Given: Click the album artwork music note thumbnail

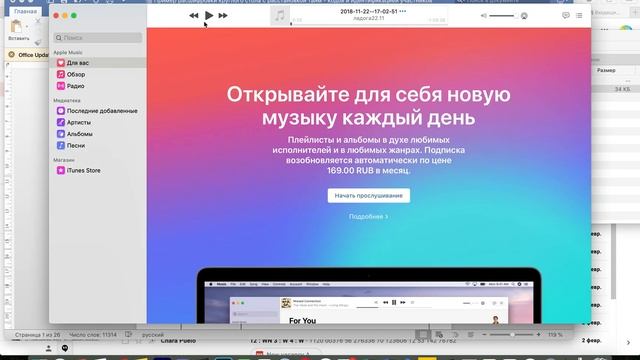Looking at the screenshot, I should (x=280, y=16).
